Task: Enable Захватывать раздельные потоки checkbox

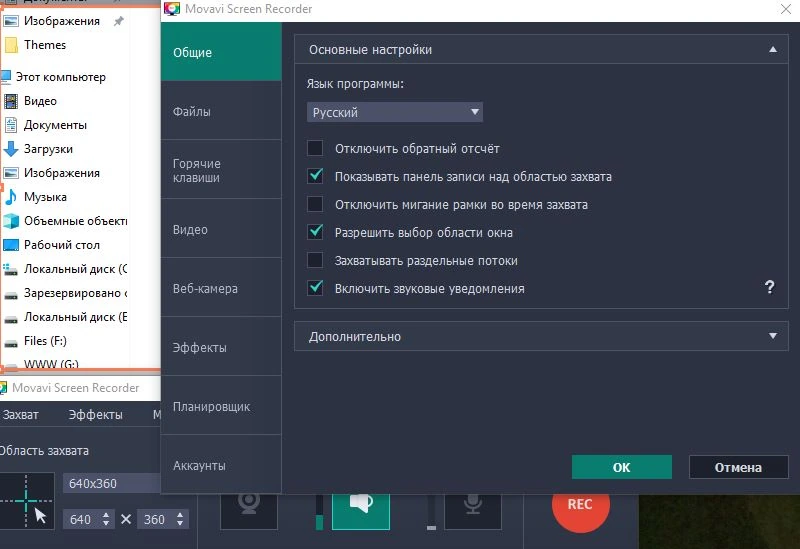Action: click(x=315, y=261)
